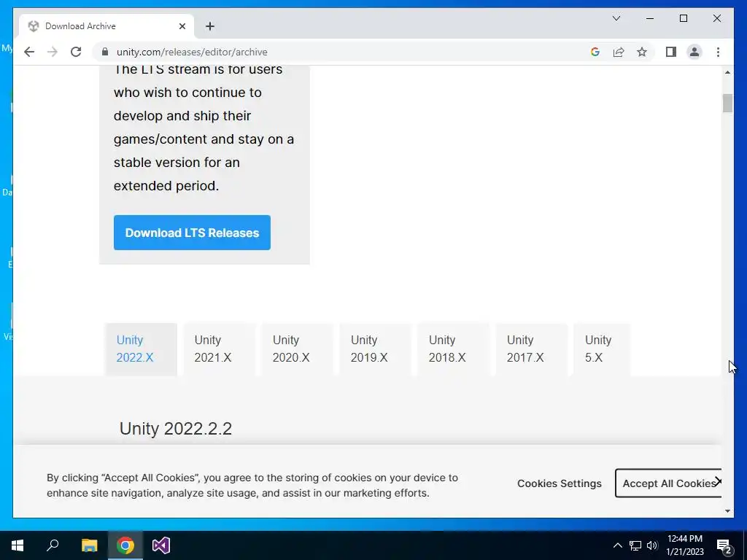Select the Unity 2022.X tab
Image resolution: width=747 pixels, height=560 pixels.
tap(141, 349)
